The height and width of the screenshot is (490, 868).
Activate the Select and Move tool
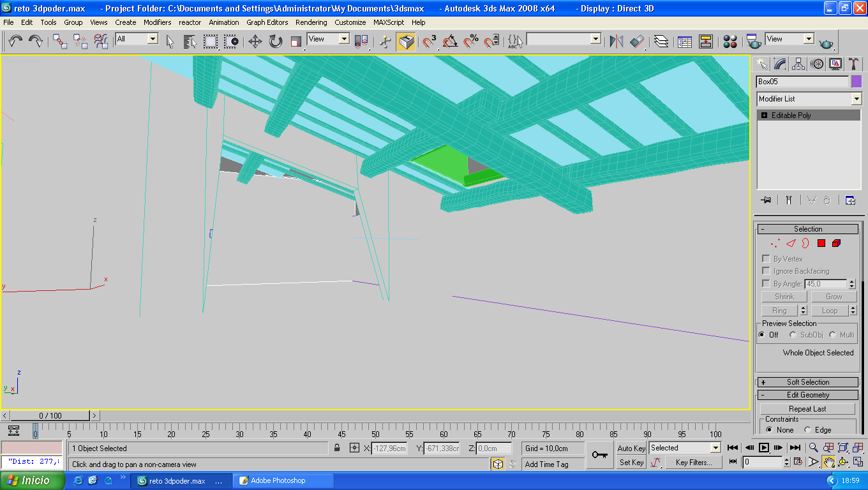[x=255, y=41]
